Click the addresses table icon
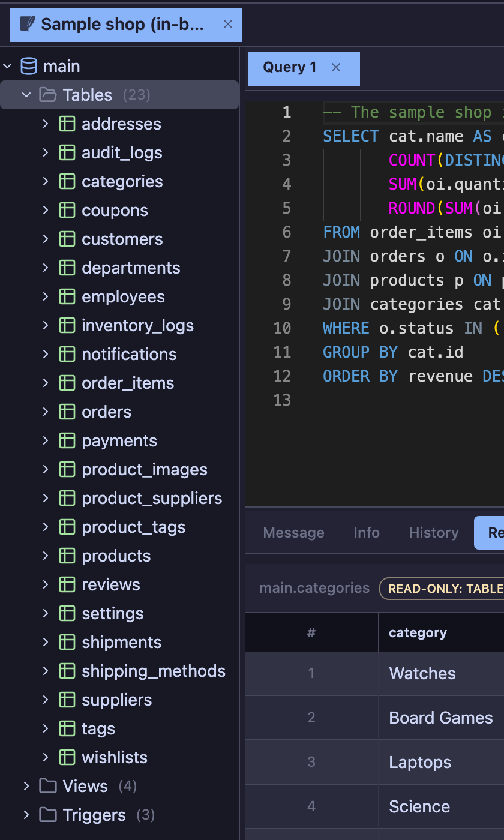Viewport: 504px width, 840px height. (x=67, y=124)
